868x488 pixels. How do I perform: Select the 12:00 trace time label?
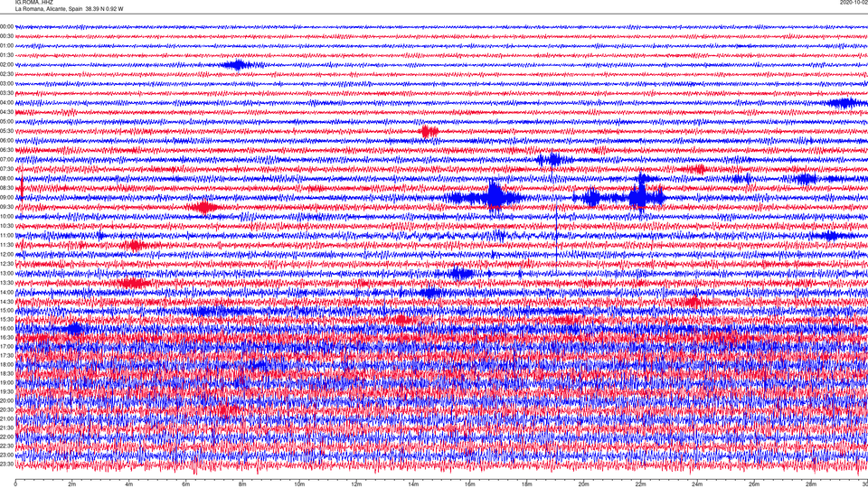pyautogui.click(x=6, y=254)
